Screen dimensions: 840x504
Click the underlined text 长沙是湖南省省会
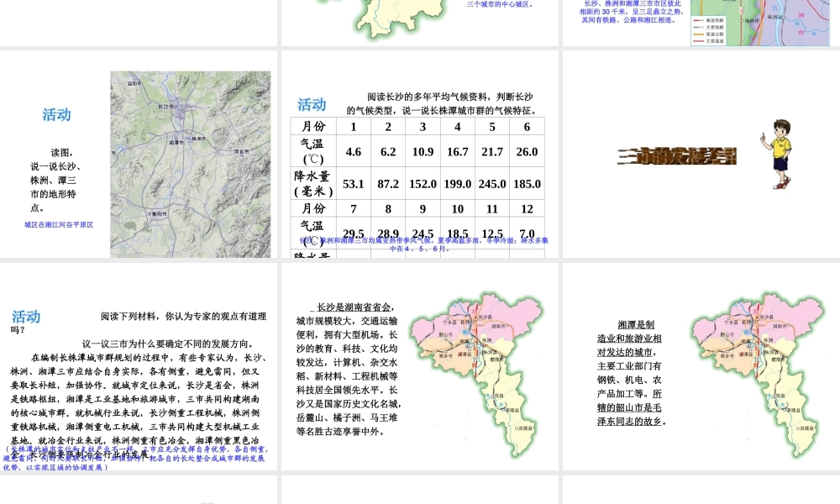click(x=354, y=307)
